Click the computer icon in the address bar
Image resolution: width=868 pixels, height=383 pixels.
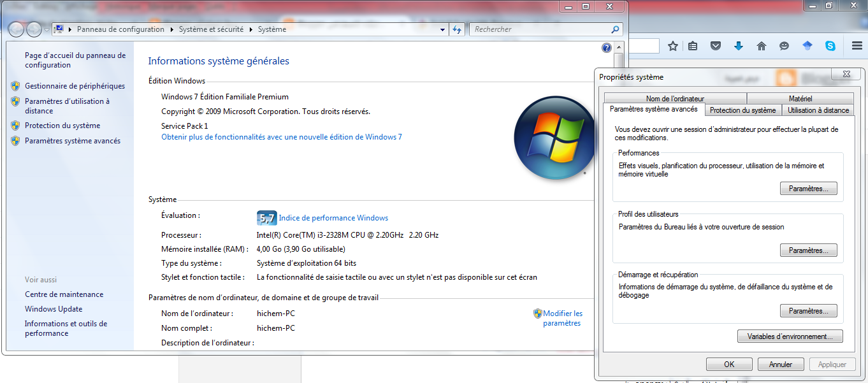(x=59, y=29)
